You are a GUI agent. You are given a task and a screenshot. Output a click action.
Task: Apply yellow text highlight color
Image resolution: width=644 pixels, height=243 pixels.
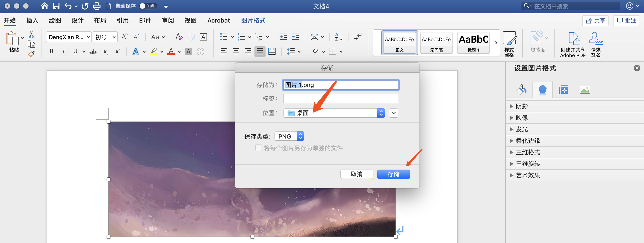click(x=154, y=52)
